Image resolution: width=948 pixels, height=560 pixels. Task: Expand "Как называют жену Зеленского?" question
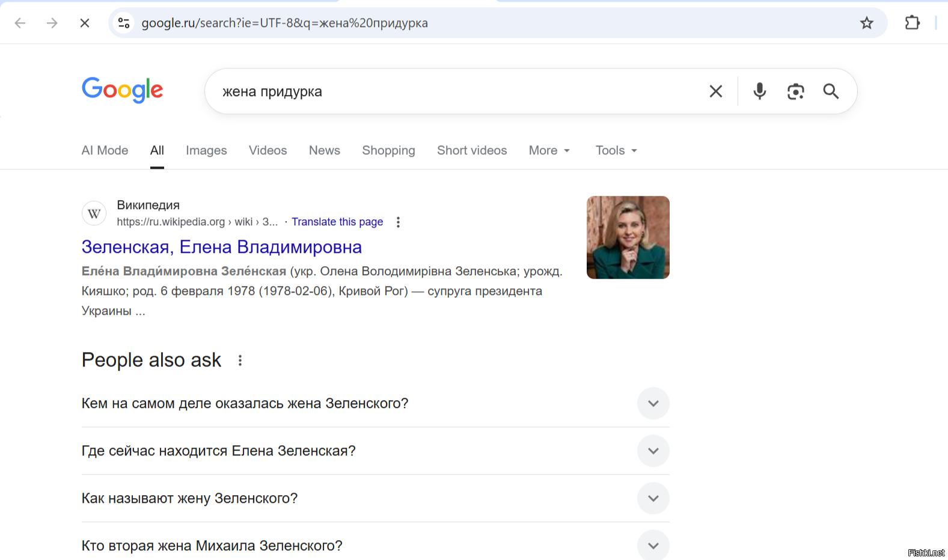653,498
